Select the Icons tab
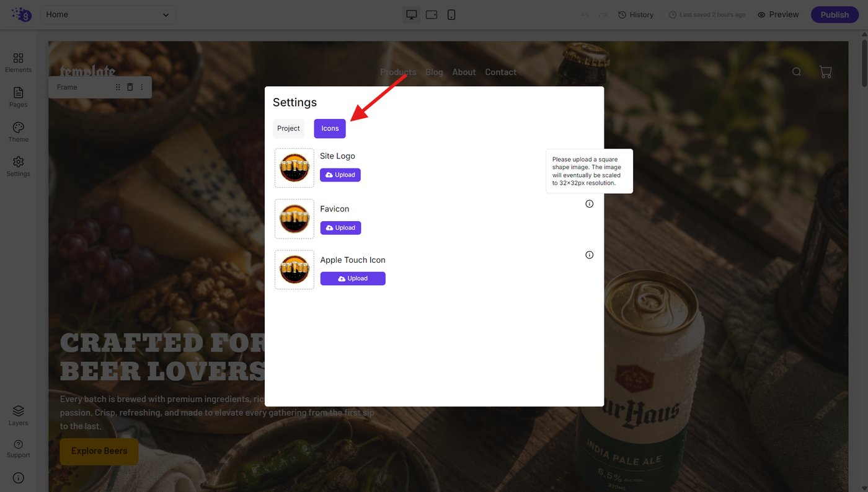 tap(330, 128)
